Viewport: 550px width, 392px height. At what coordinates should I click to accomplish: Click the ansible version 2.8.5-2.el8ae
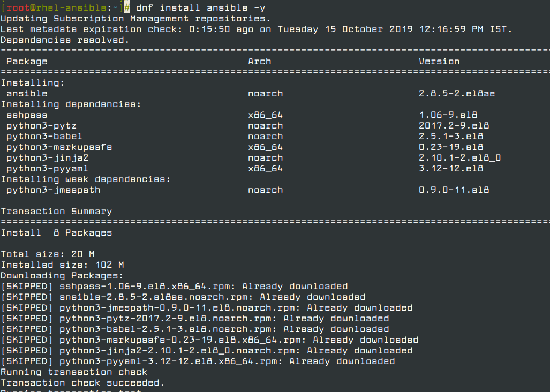457,93
